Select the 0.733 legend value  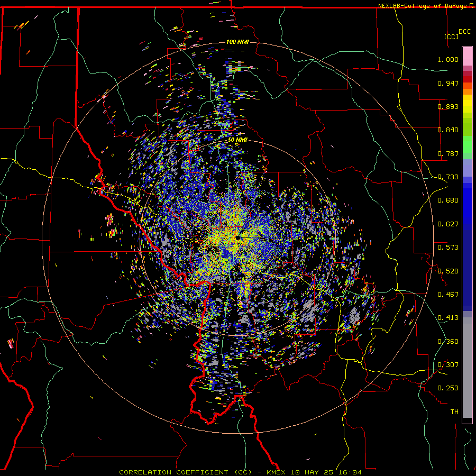(x=448, y=177)
